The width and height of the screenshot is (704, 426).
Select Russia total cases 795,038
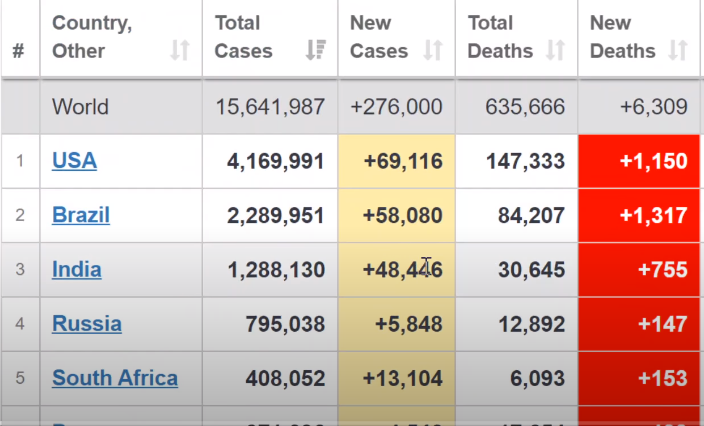pos(285,324)
